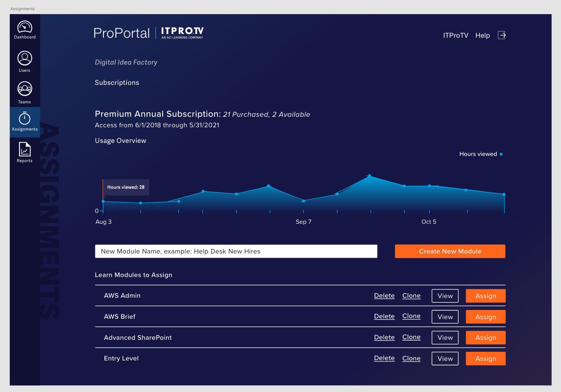
Task: Clone the Advanced SharePoint module
Action: point(412,337)
